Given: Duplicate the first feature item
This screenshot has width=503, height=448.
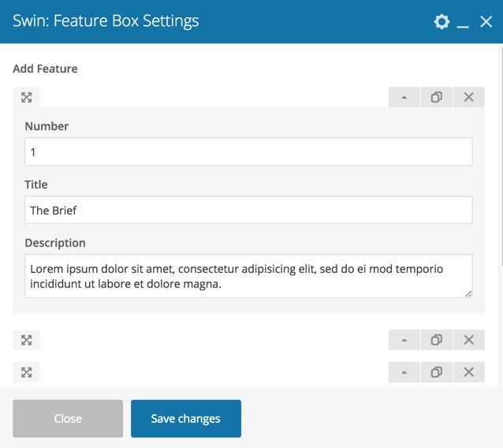Looking at the screenshot, I should (x=436, y=97).
